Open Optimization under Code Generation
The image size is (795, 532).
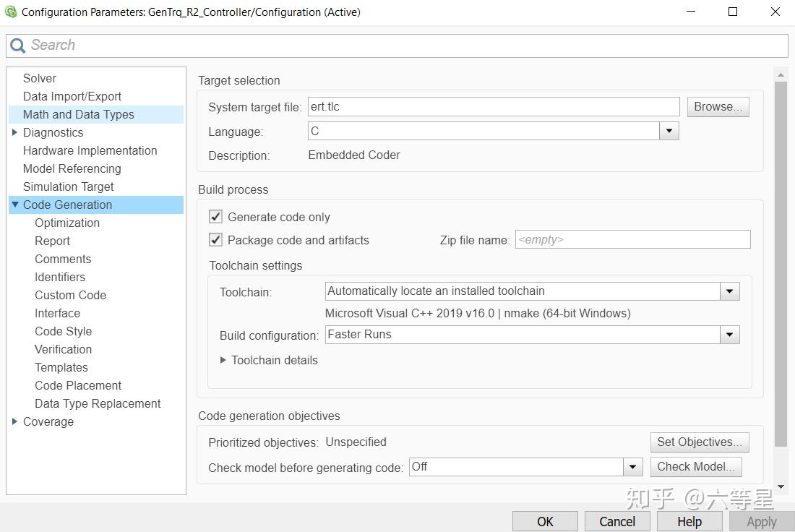67,223
